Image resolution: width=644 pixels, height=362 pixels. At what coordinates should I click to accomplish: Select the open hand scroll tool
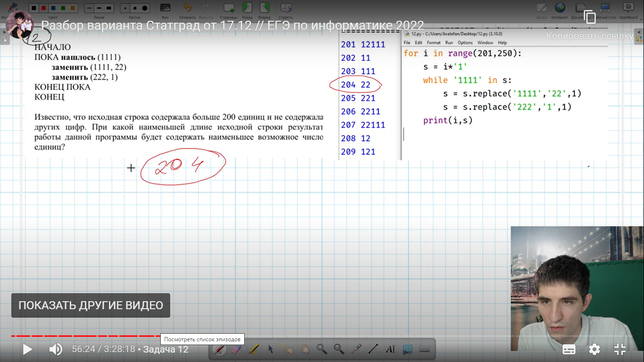click(x=305, y=349)
